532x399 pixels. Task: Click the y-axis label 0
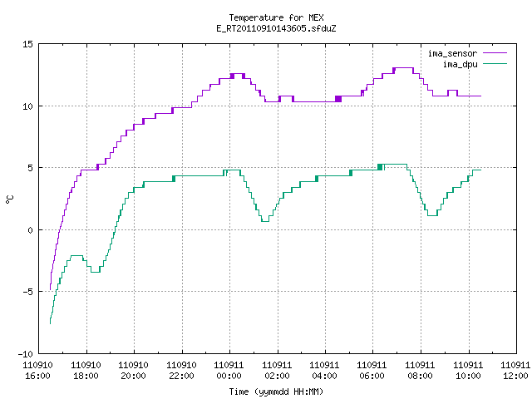pyautogui.click(x=31, y=230)
